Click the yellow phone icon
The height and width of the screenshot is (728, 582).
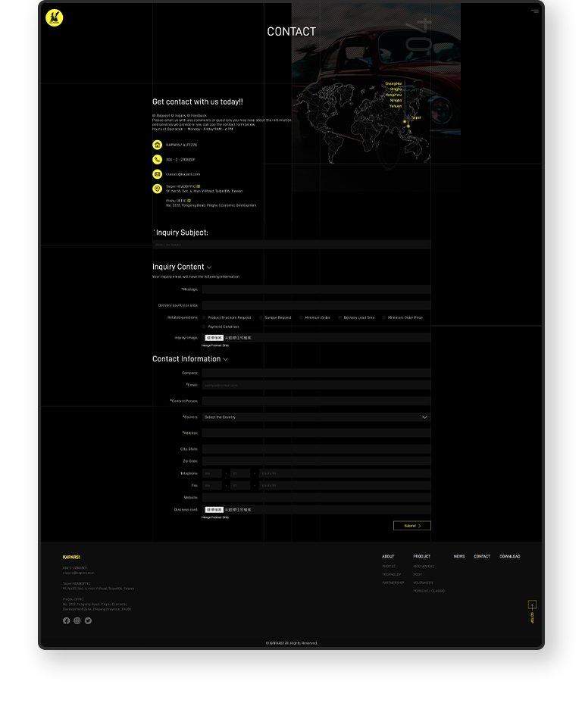click(157, 159)
